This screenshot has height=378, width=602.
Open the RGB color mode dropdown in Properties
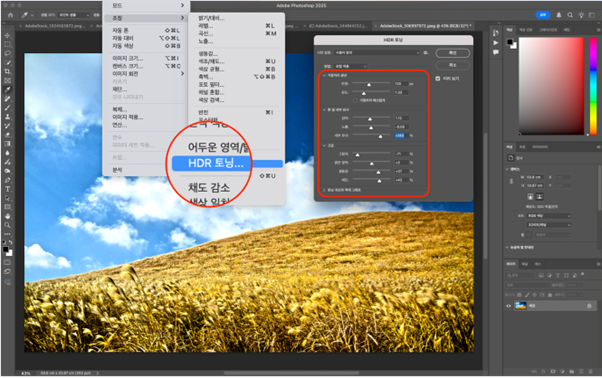coord(549,216)
